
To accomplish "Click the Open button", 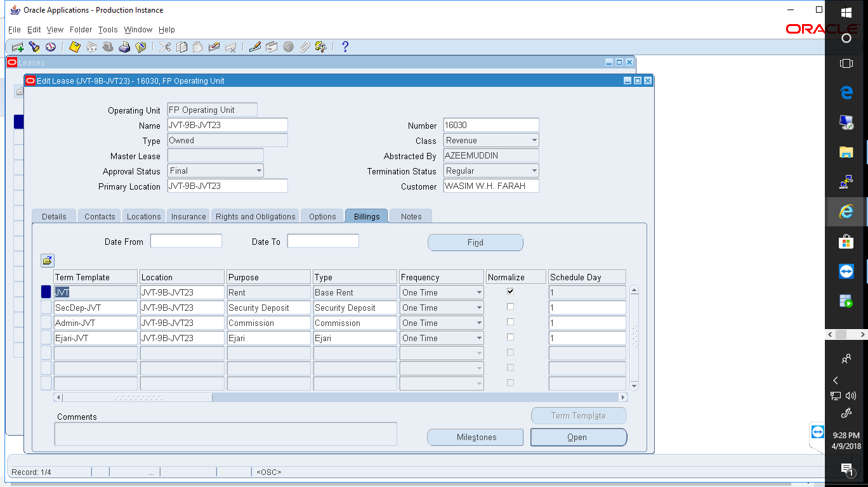I will click(x=579, y=437).
